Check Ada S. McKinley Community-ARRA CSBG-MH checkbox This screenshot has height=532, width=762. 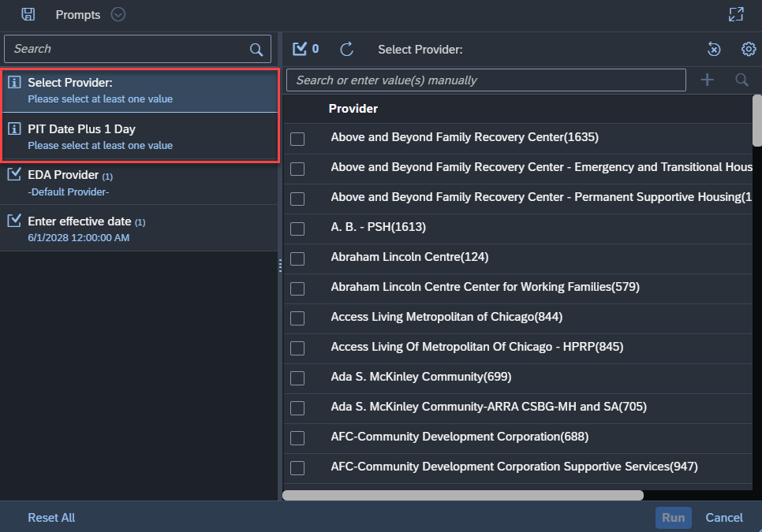point(297,408)
